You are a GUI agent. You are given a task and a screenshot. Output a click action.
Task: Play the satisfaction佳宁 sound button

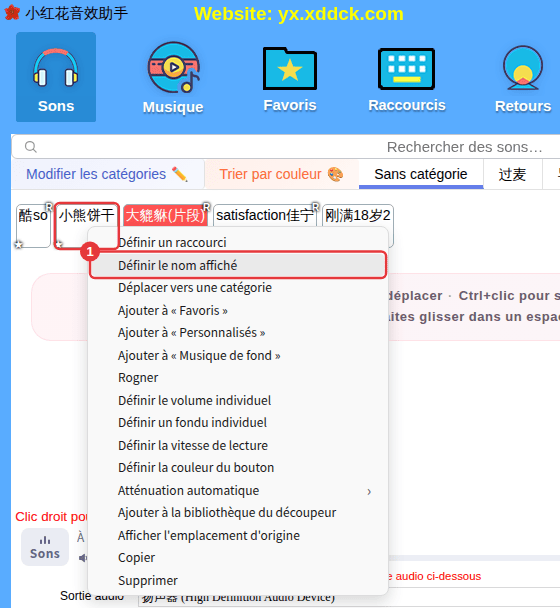pyautogui.click(x=265, y=215)
